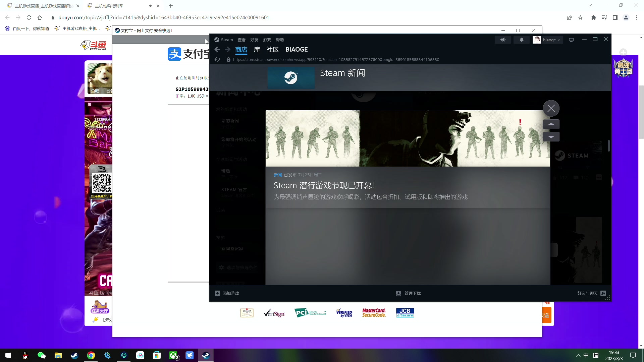Screen dimensions: 644x362
Task: Bookmark this page with star icon
Action: point(580,18)
